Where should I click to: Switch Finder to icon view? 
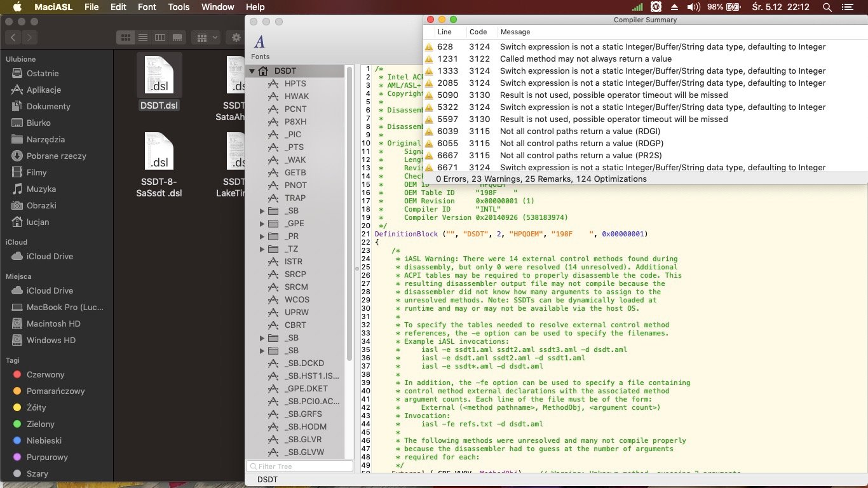[126, 37]
